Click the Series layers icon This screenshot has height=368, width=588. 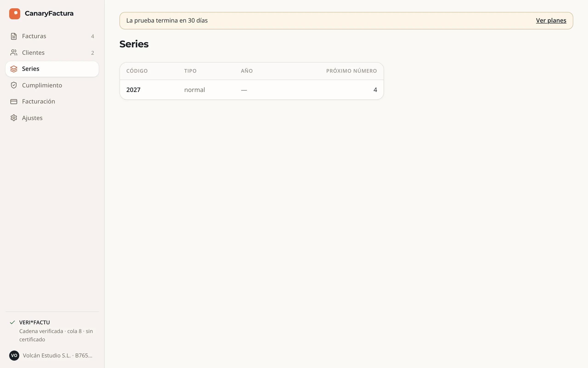click(14, 69)
